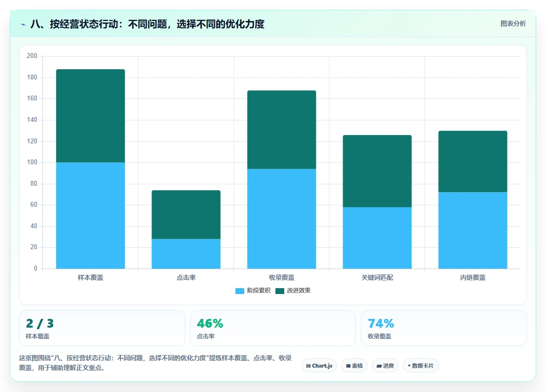546x392 pixels.
Task: Click the description paragraph starting 这张图围绕
Action: (156, 363)
